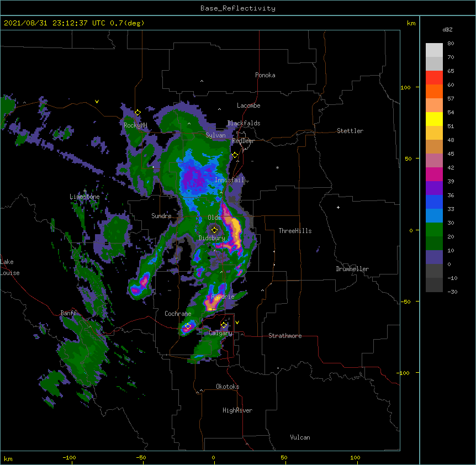Click the HighRiver label
This screenshot has height=465, width=476.
(237, 410)
